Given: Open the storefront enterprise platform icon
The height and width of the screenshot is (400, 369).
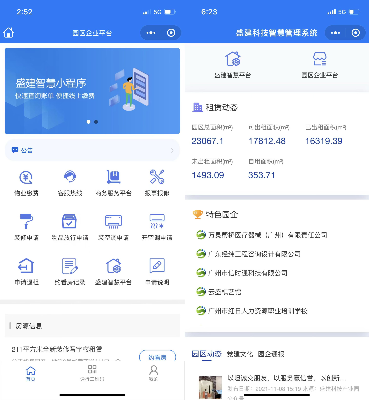Looking at the screenshot, I should (320, 59).
